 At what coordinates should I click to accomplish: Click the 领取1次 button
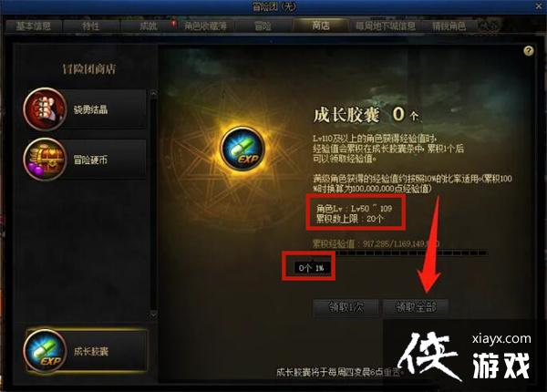[346, 307]
